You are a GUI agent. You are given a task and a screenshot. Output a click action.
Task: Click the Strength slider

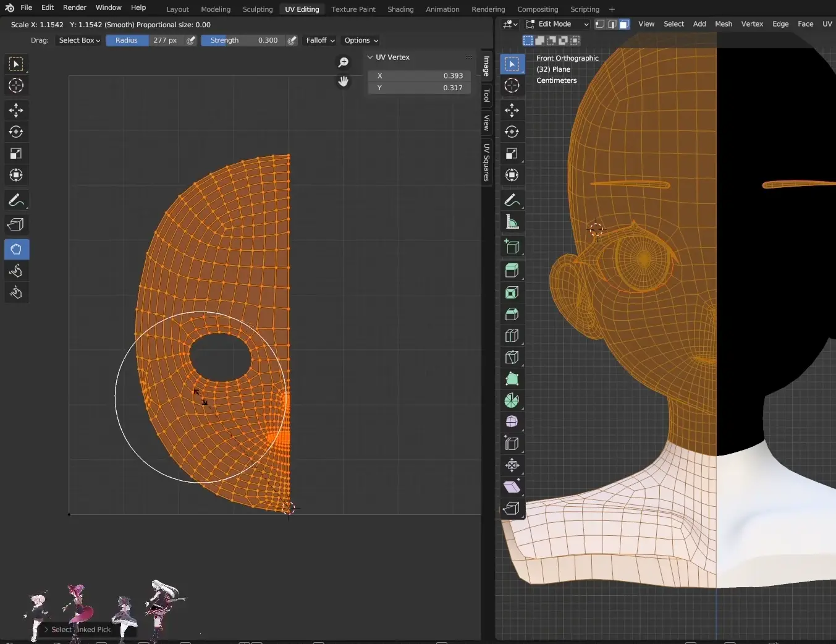click(x=243, y=40)
